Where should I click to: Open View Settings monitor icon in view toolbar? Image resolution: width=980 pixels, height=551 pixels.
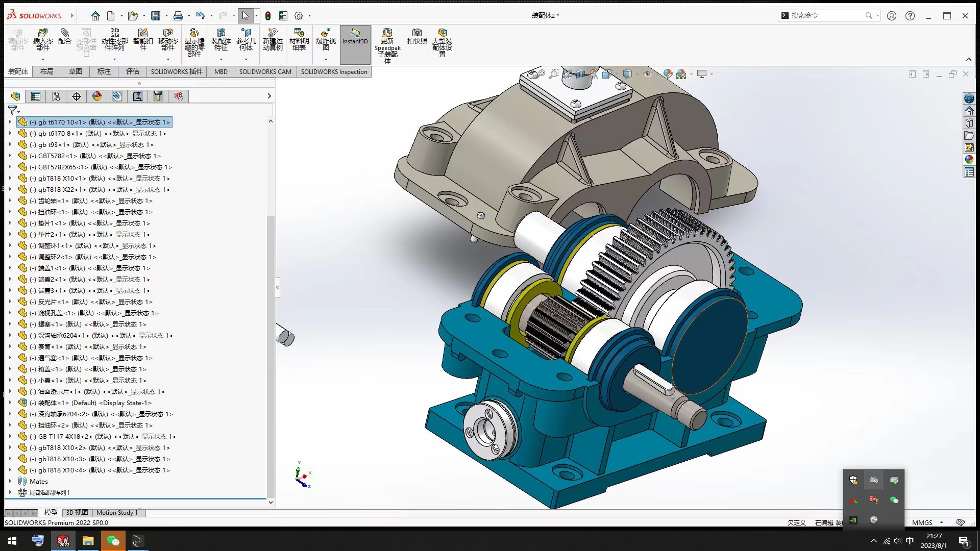(x=702, y=74)
